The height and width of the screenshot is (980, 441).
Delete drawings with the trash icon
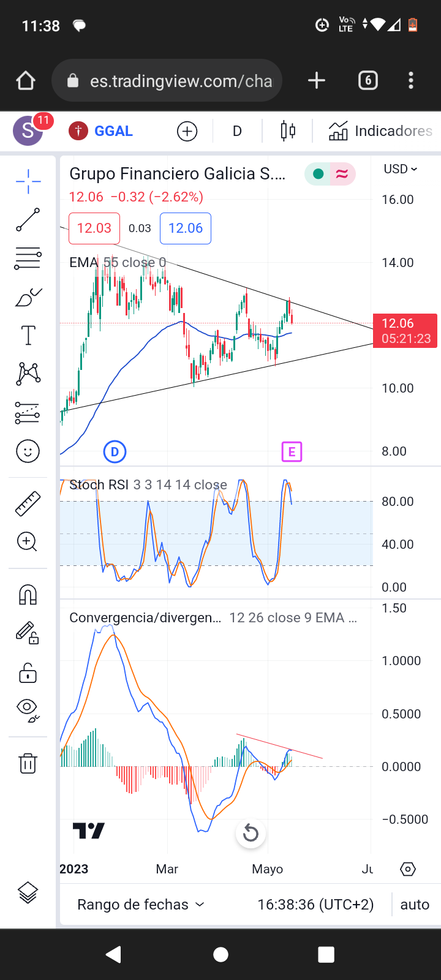(x=28, y=763)
